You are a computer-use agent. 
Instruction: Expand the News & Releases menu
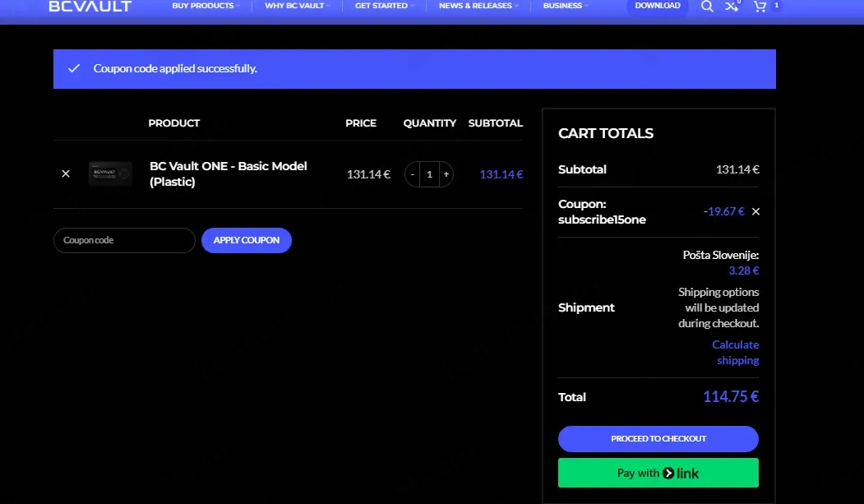tap(478, 6)
